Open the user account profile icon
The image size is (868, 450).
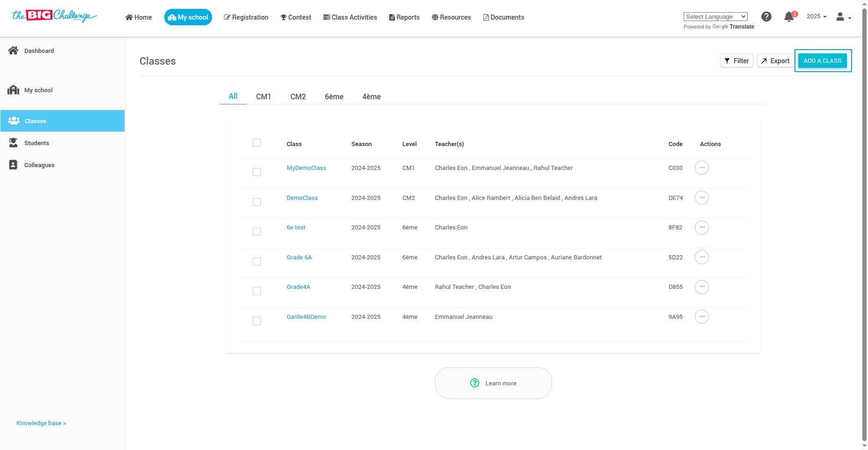840,16
